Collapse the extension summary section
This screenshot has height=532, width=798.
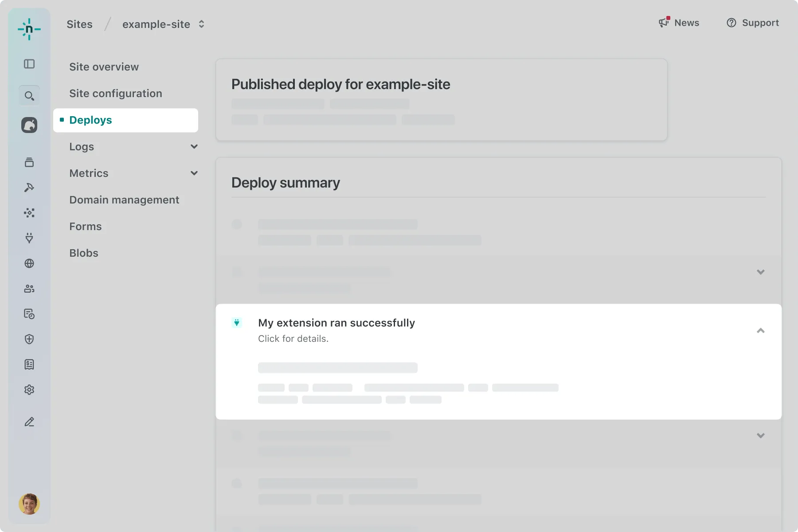coord(760,331)
